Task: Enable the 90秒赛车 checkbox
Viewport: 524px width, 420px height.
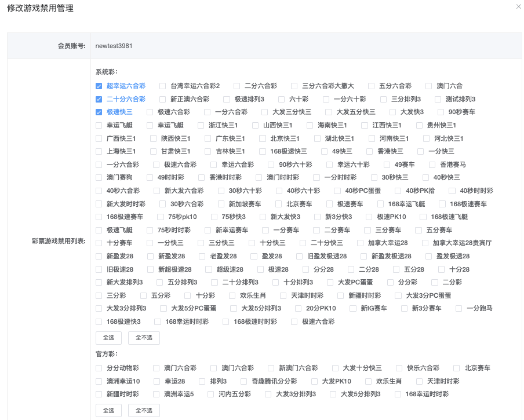Action: (x=441, y=112)
